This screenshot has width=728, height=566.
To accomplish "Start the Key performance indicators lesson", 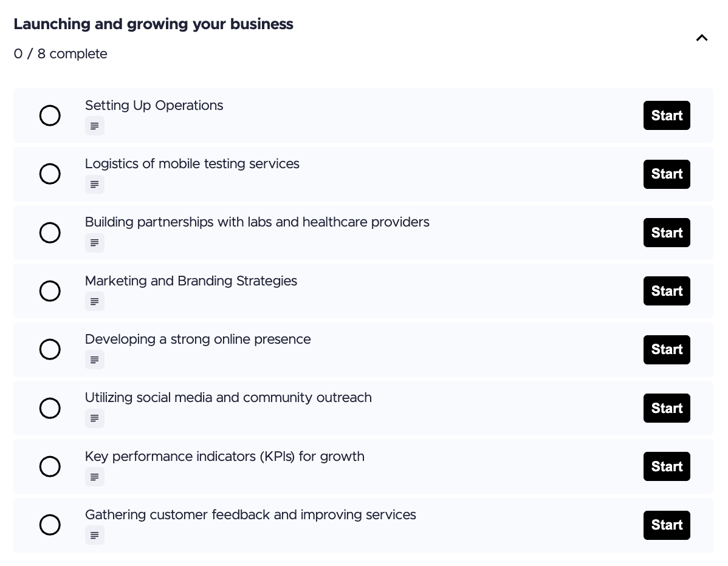I will 667,466.
